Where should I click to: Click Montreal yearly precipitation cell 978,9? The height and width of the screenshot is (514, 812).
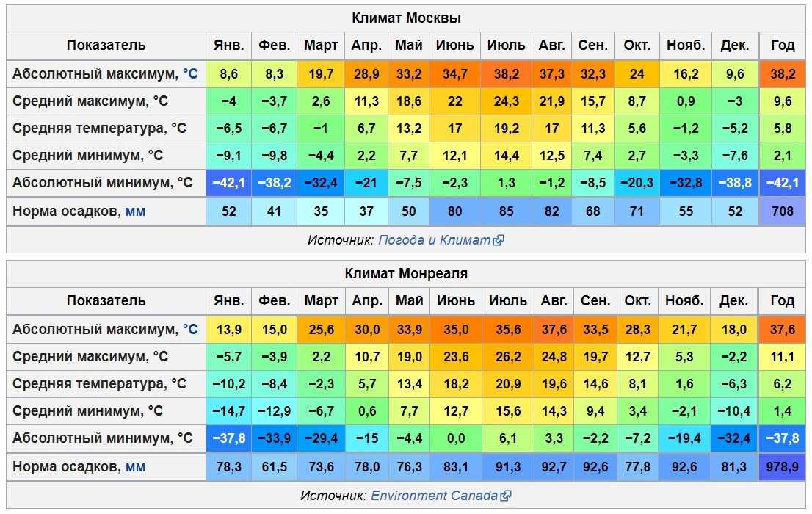click(782, 466)
